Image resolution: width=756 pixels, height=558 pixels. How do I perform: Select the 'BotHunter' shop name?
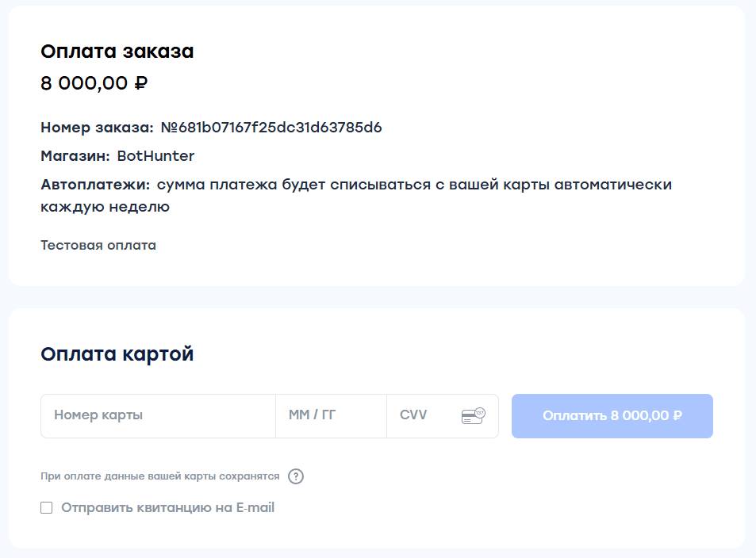(148, 156)
